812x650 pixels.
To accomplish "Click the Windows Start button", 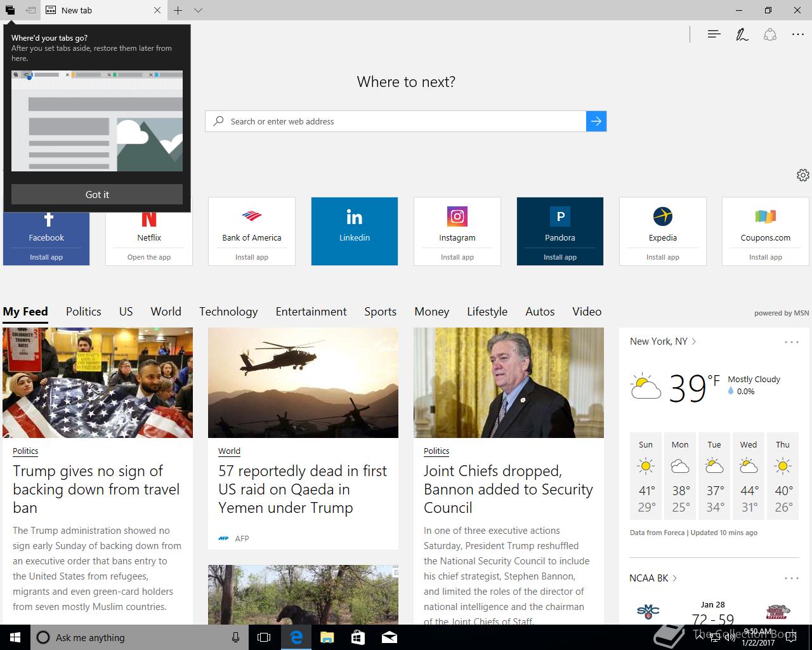I will pos(15,637).
